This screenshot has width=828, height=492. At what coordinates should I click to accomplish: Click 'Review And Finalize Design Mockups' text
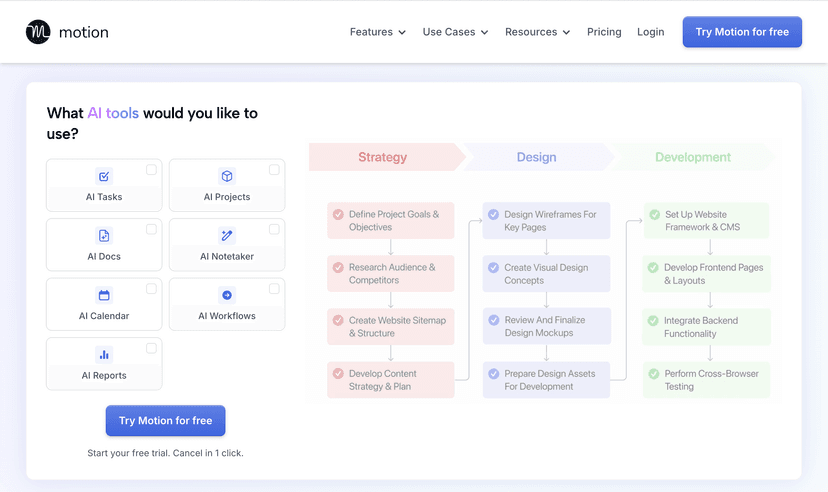pyautogui.click(x=544, y=327)
